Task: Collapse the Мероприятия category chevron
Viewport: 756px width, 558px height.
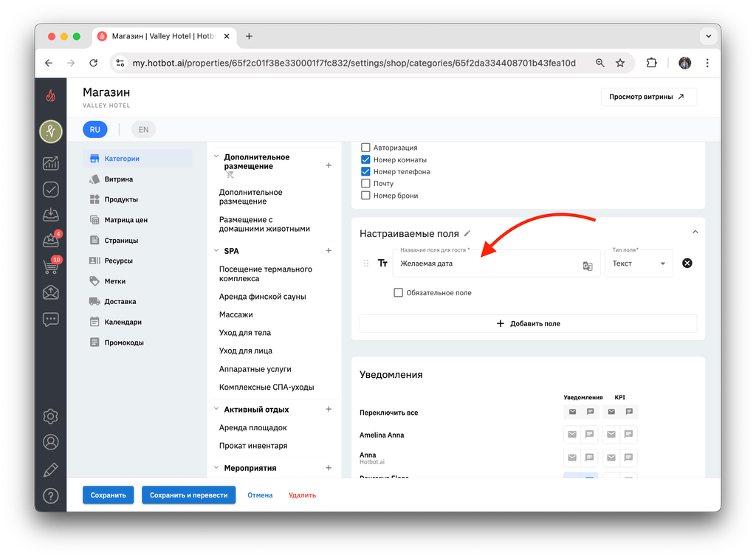Action: [216, 467]
